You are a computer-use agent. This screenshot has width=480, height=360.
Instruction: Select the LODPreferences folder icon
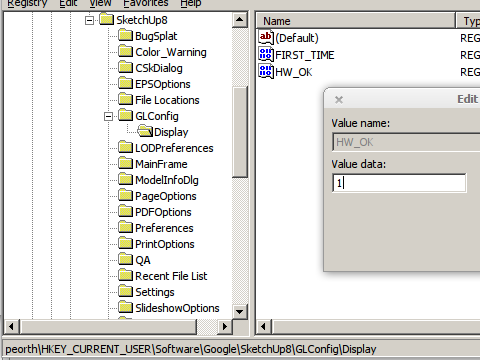[x=126, y=147]
